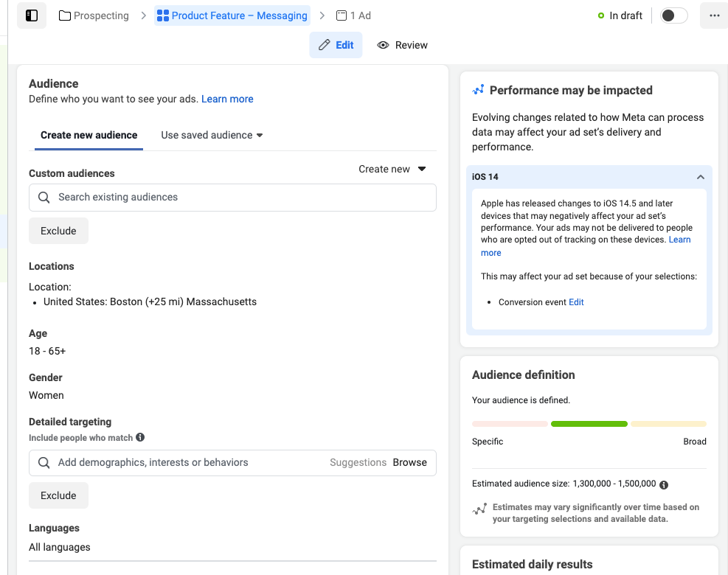Click the eye icon beside Review
The height and width of the screenshot is (575, 728).
coord(383,45)
